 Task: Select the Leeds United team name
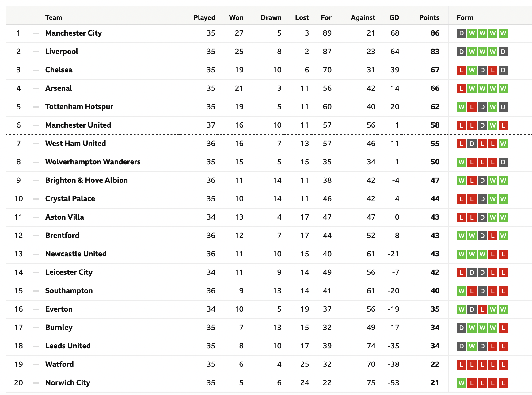tap(68, 346)
